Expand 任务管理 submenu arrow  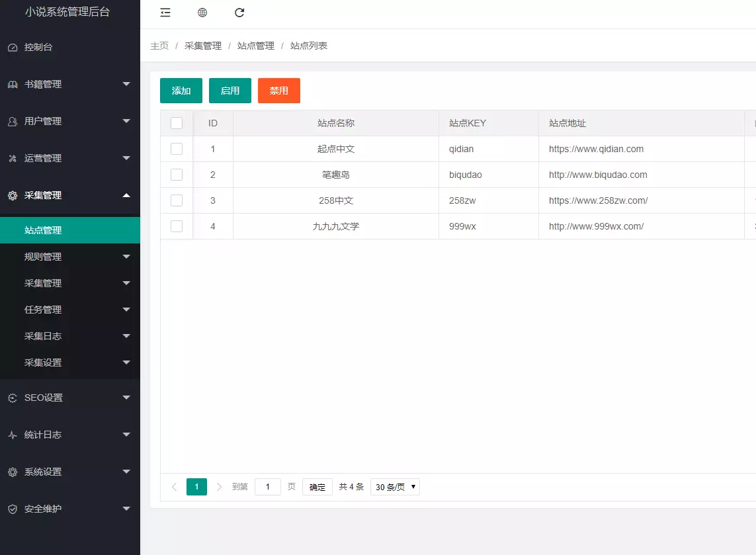pyautogui.click(x=126, y=310)
